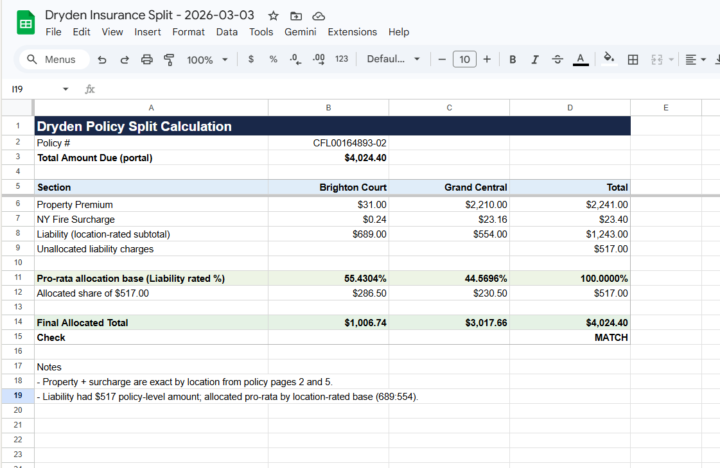Open the View menu
Image resolution: width=720 pixels, height=468 pixels.
(112, 32)
